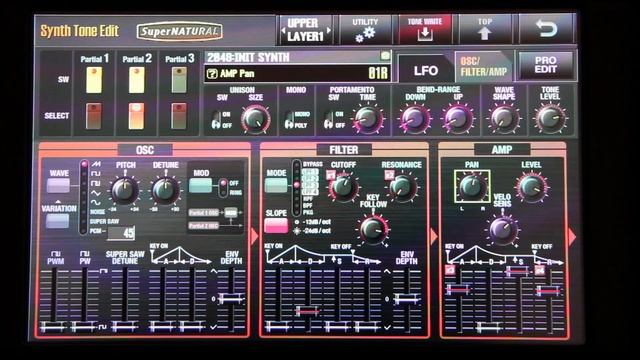Tap the 2848:INIT SYNTH tone name field

298,57
